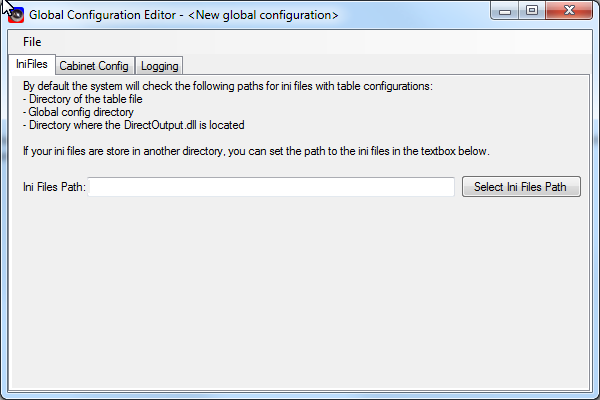The width and height of the screenshot is (600, 400).
Task: Switch to the IniFiles tab
Action: pyautogui.click(x=32, y=64)
